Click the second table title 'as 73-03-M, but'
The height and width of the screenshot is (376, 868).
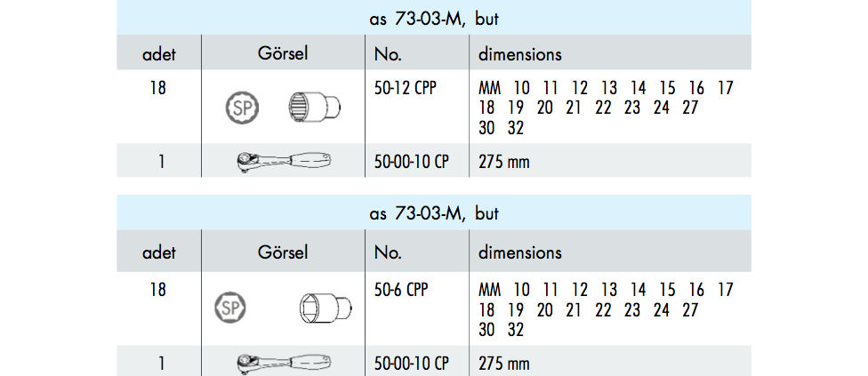[434, 212]
